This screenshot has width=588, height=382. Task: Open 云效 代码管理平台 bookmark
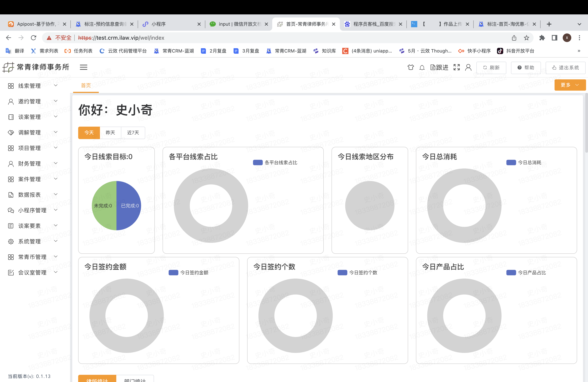click(123, 51)
